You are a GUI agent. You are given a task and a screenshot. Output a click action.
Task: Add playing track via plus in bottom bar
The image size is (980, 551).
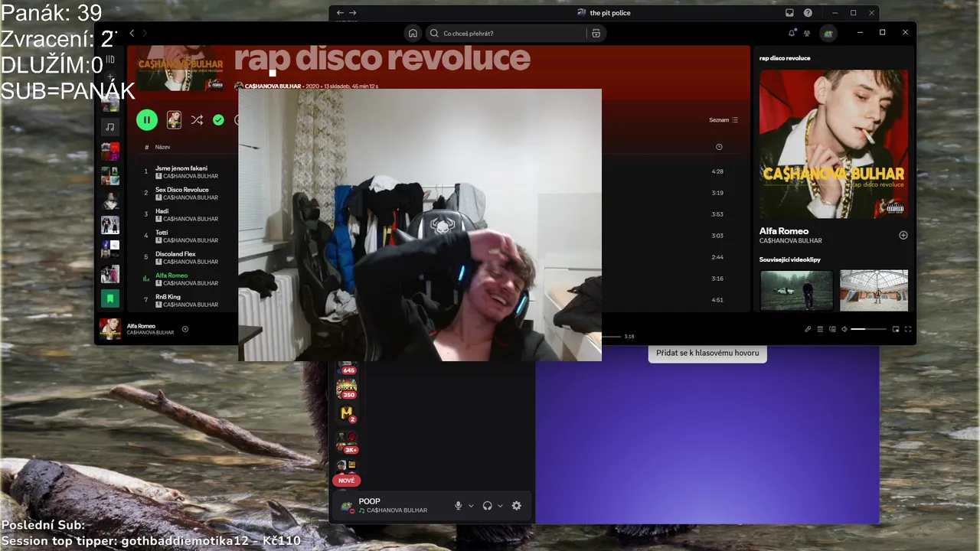coord(185,329)
